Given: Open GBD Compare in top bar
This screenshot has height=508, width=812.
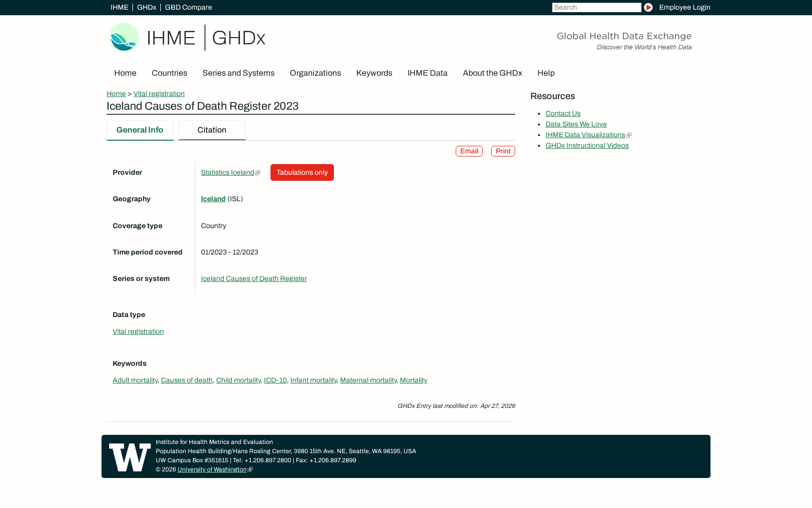Looking at the screenshot, I should 188,8.
